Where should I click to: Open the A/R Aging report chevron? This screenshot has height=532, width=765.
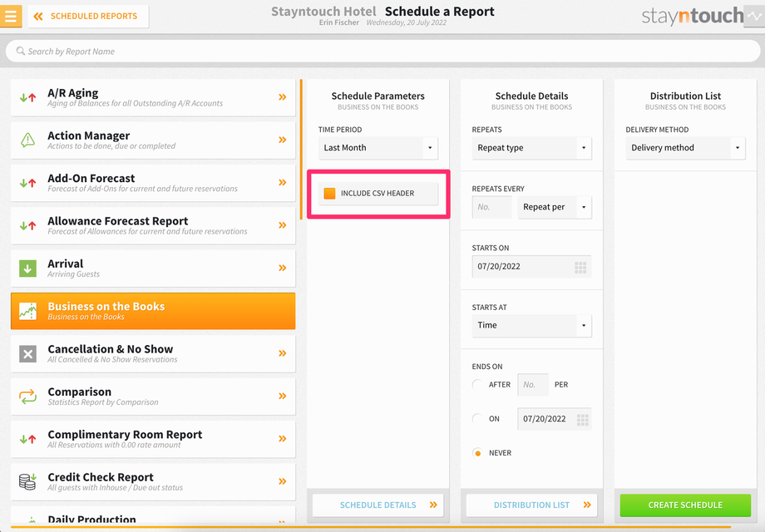pyautogui.click(x=283, y=97)
